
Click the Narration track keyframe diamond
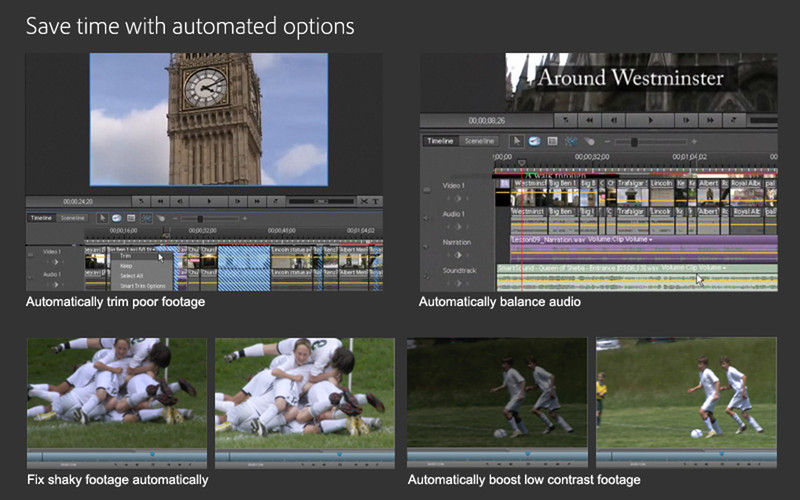[x=458, y=255]
